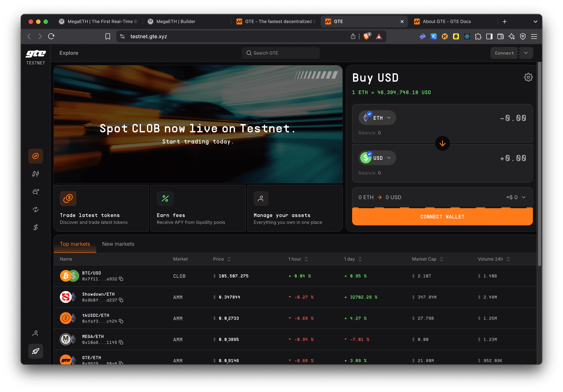Click the Spot CLOB banner image
The image size is (563, 392).
pyautogui.click(x=198, y=124)
